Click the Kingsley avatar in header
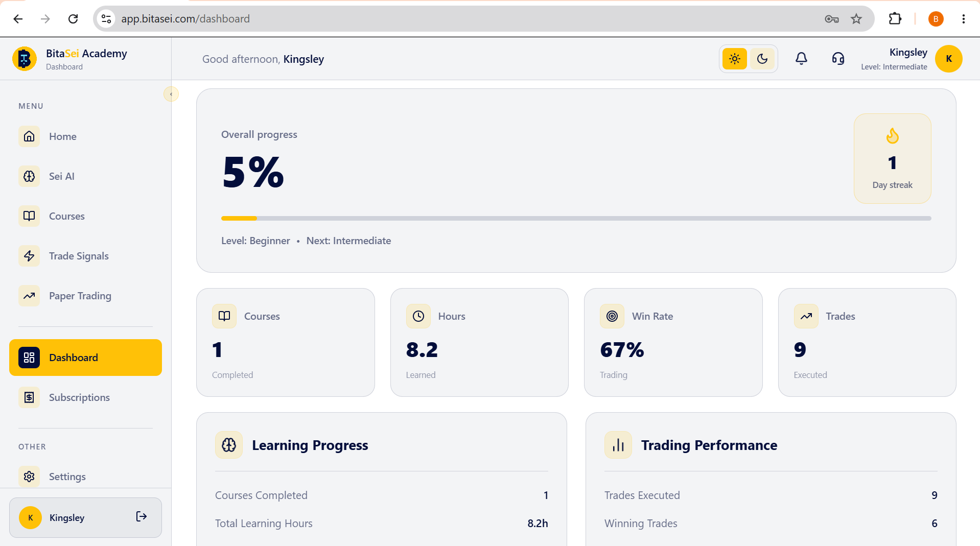The height and width of the screenshot is (546, 980). pos(949,59)
